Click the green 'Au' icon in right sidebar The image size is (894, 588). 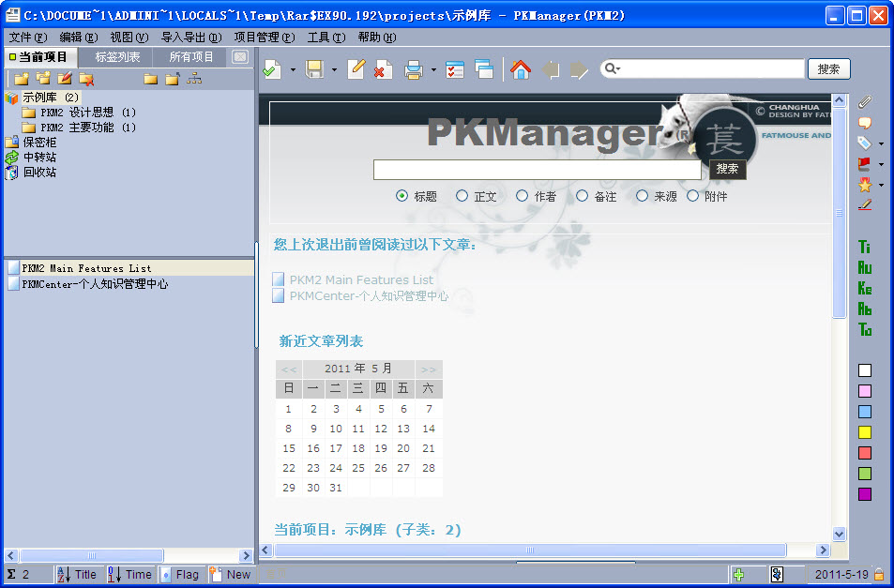point(865,268)
